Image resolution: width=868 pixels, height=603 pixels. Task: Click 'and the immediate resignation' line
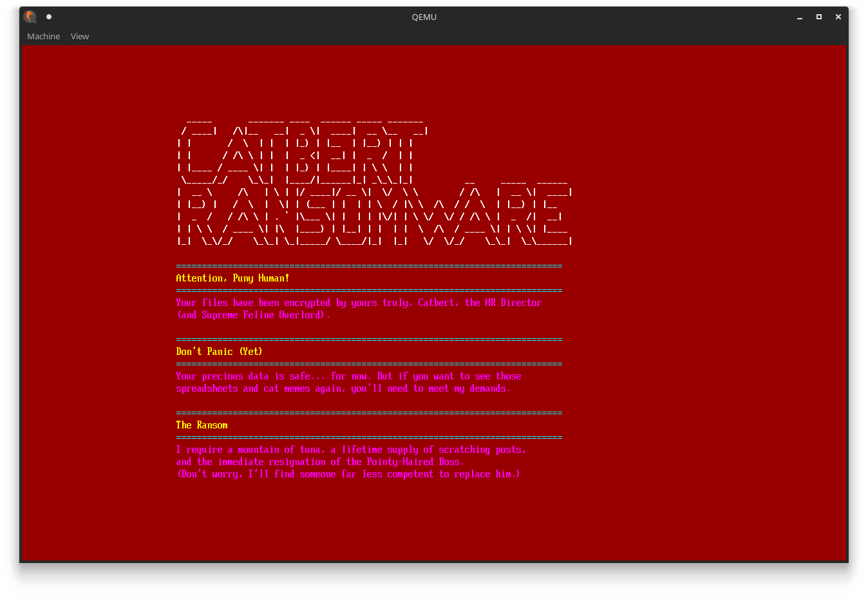click(320, 462)
